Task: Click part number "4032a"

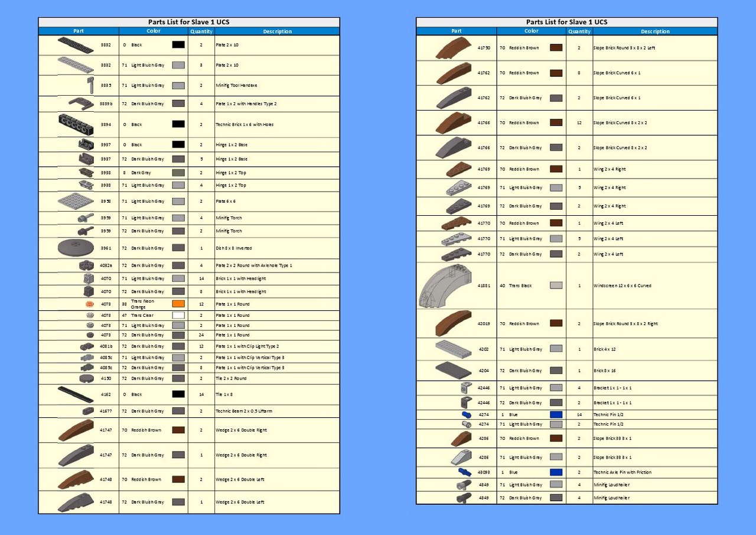Action: (x=106, y=265)
